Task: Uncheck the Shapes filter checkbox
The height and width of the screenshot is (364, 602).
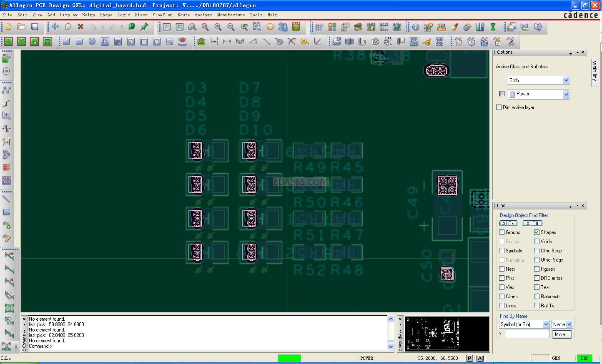Action: (537, 232)
